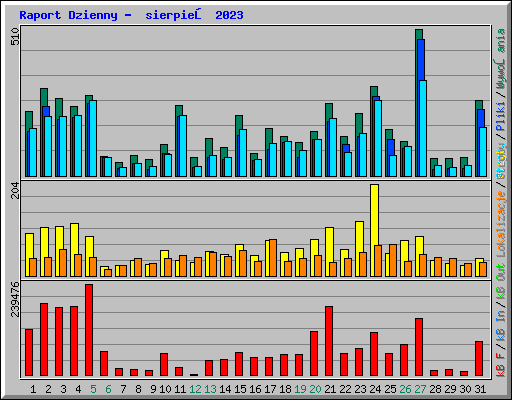Click the tallest red bar for day 5
Viewport: 512px width, 400px height.
pyautogui.click(x=89, y=330)
